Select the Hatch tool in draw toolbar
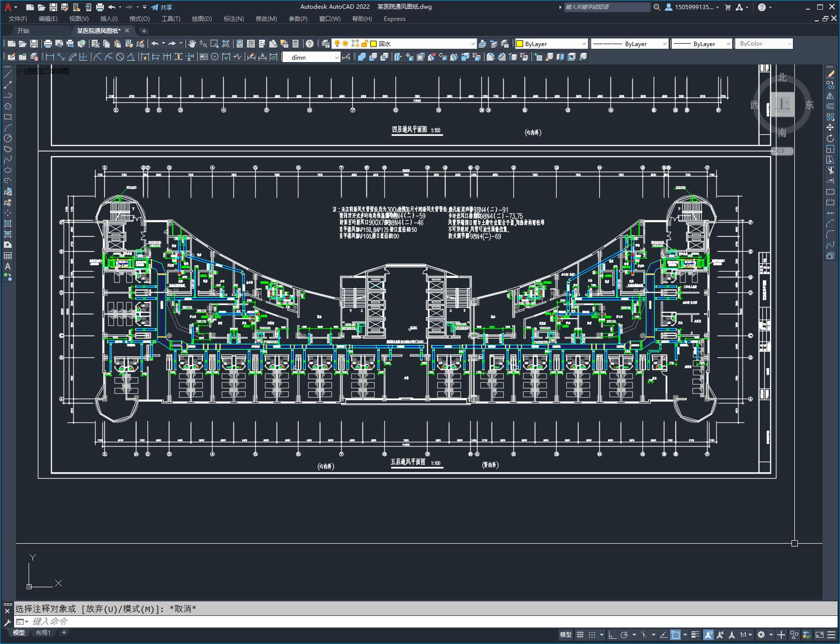The height and width of the screenshot is (644, 840). click(x=8, y=224)
